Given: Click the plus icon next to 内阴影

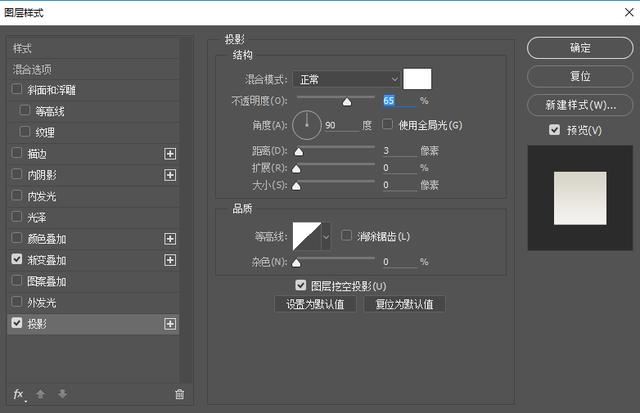Looking at the screenshot, I should point(170,175).
